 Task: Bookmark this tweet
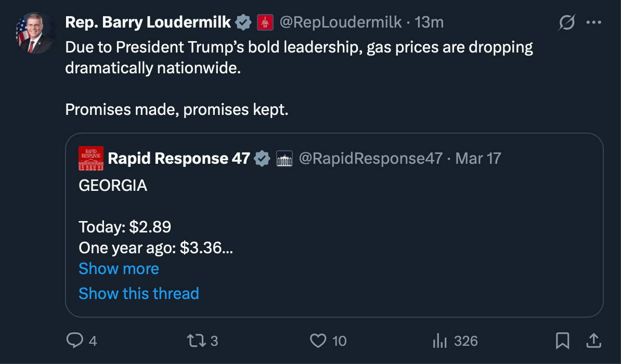click(x=562, y=341)
